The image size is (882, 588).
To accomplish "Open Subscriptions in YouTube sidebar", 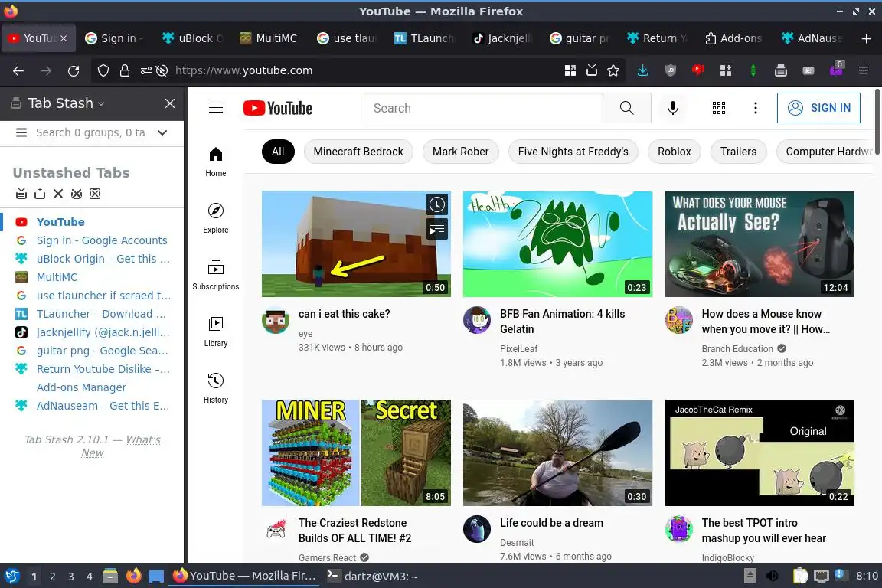I will click(x=215, y=275).
